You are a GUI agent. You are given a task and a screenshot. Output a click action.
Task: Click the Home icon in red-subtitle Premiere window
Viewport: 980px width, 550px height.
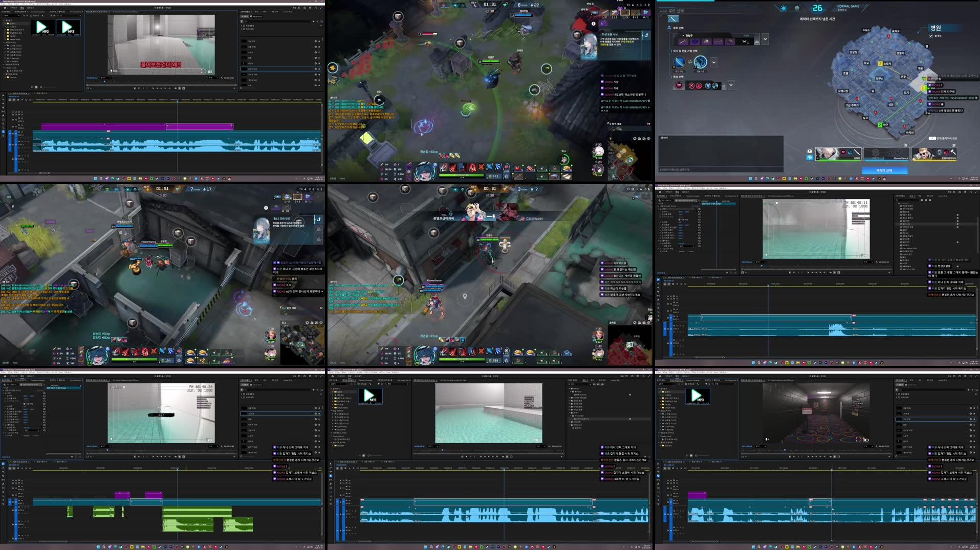tap(5, 7)
